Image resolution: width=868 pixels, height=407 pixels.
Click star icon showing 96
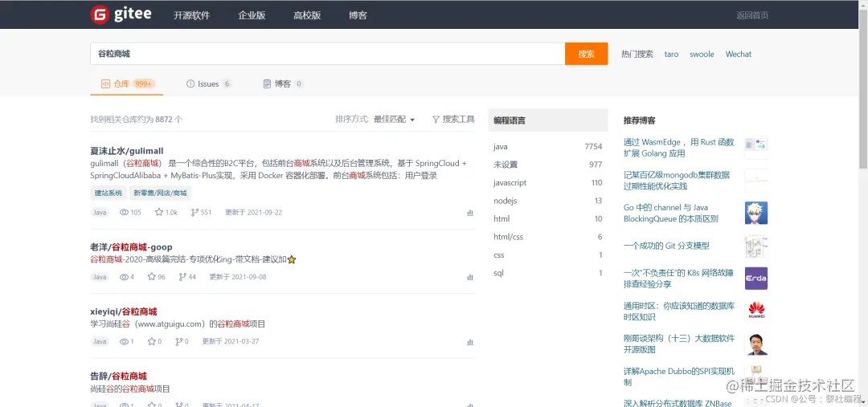pos(152,276)
